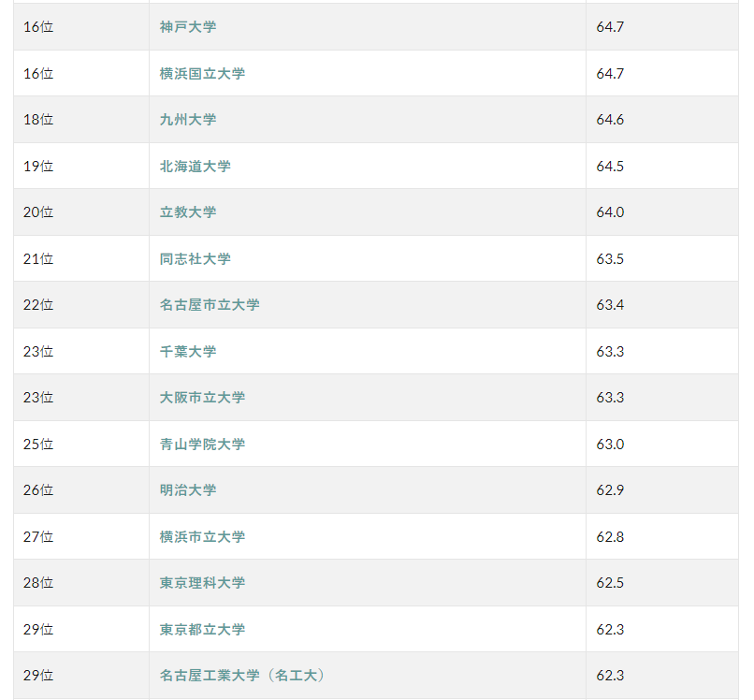This screenshot has height=700, width=754.
Task: Click the 62.5 score value
Action: point(610,583)
